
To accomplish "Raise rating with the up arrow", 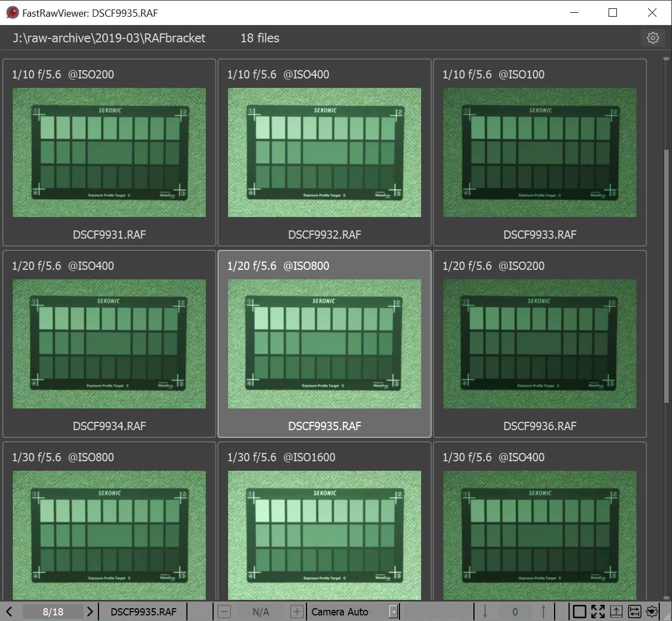I will 543,612.
